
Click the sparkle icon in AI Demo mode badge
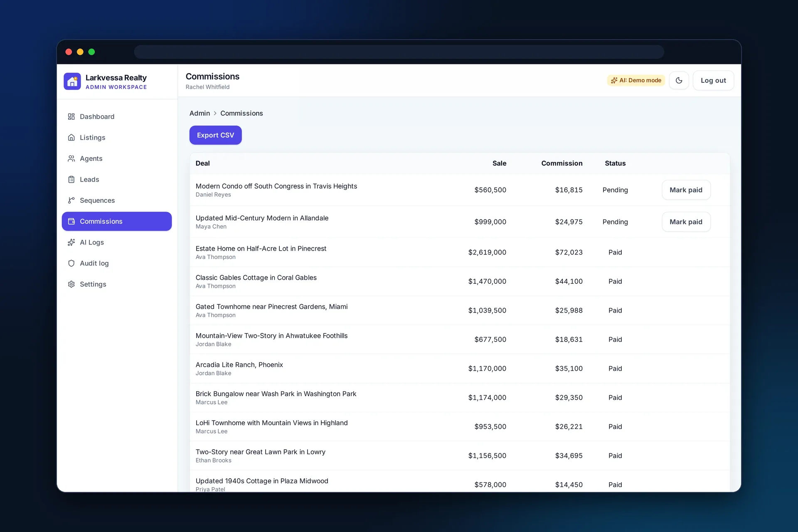click(614, 81)
